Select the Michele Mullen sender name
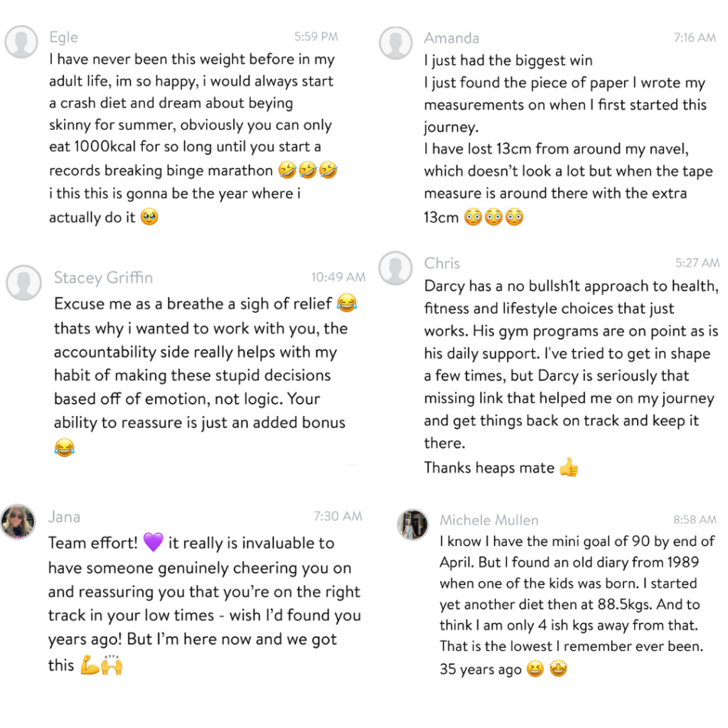The image size is (728, 728). 489,520
